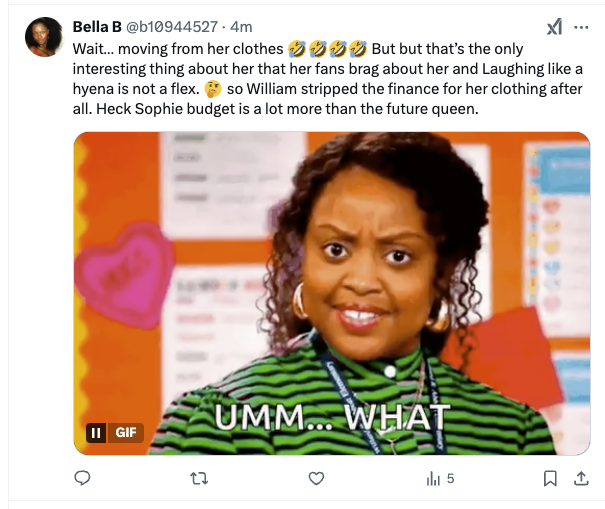Reply to Bella B's post
Screen dimensions: 605x509
tap(83, 479)
